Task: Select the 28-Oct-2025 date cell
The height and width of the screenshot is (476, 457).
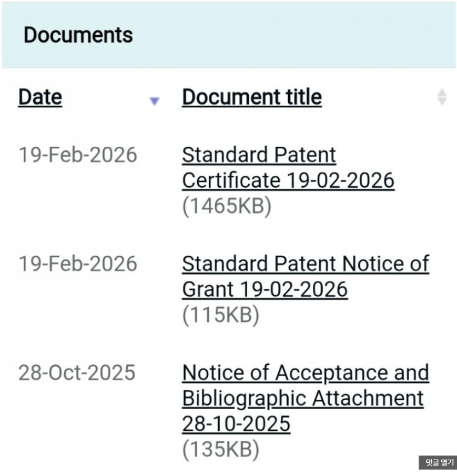Action: tap(77, 373)
